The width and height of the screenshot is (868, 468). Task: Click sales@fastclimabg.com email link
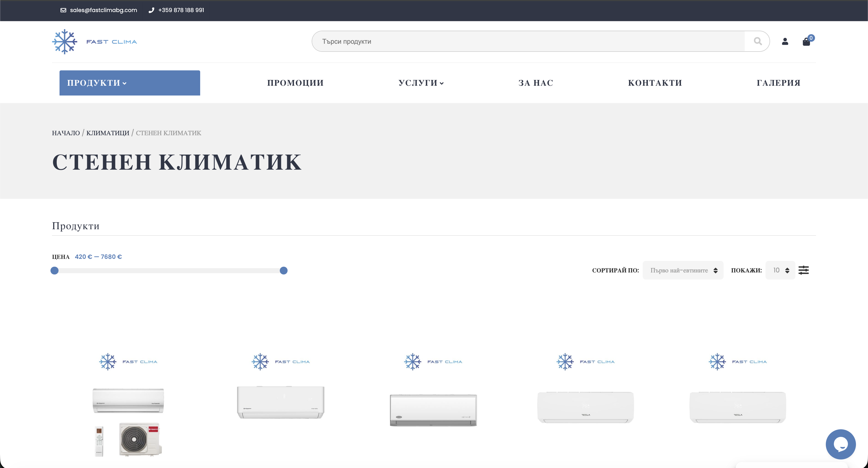coord(103,10)
